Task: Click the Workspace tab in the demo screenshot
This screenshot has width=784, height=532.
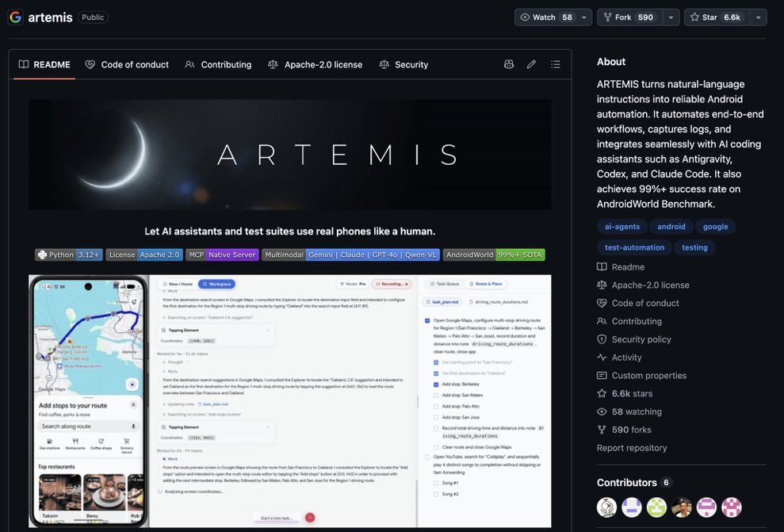Action: click(216, 284)
